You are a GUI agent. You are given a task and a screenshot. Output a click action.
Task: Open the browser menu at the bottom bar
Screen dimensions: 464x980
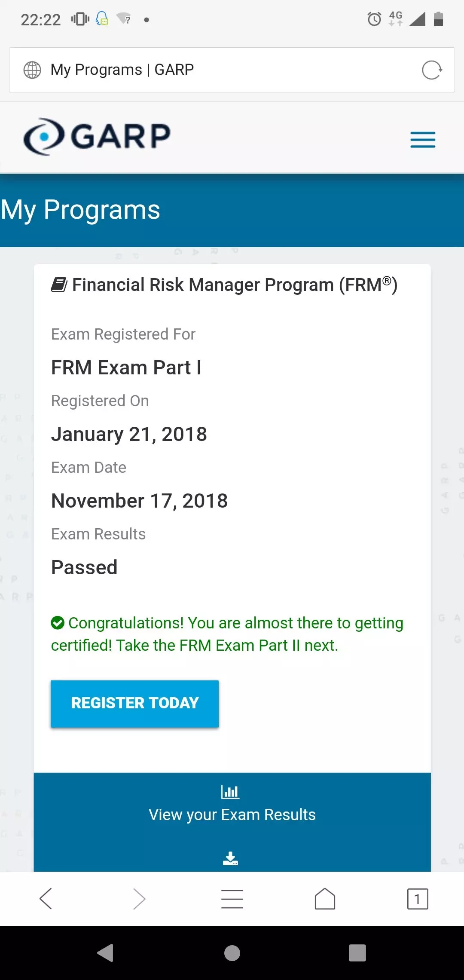tap(232, 898)
